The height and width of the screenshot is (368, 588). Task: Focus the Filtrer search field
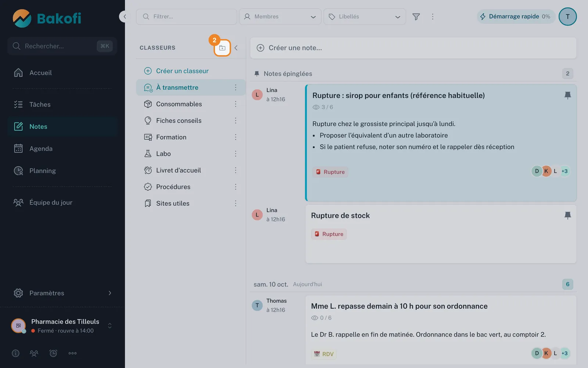pyautogui.click(x=186, y=17)
